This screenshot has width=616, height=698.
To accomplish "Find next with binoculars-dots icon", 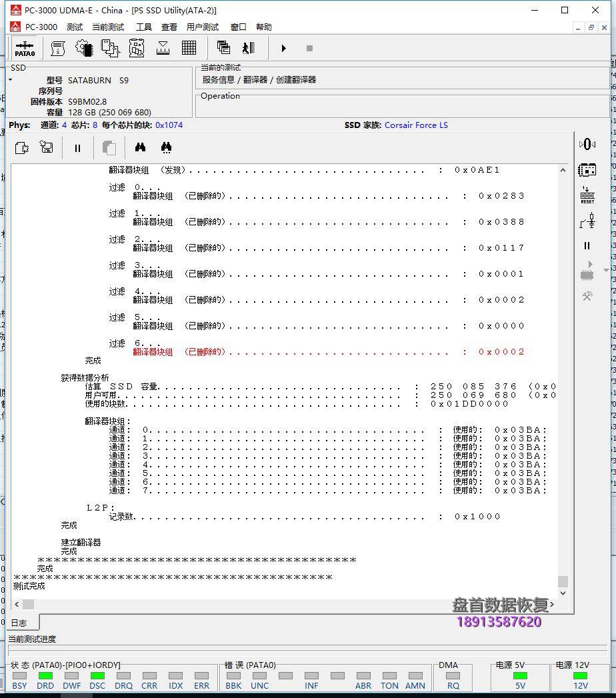I will coord(166,147).
